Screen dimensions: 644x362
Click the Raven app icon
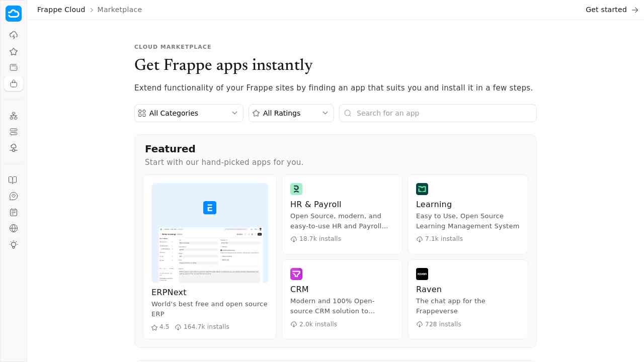coord(422,274)
